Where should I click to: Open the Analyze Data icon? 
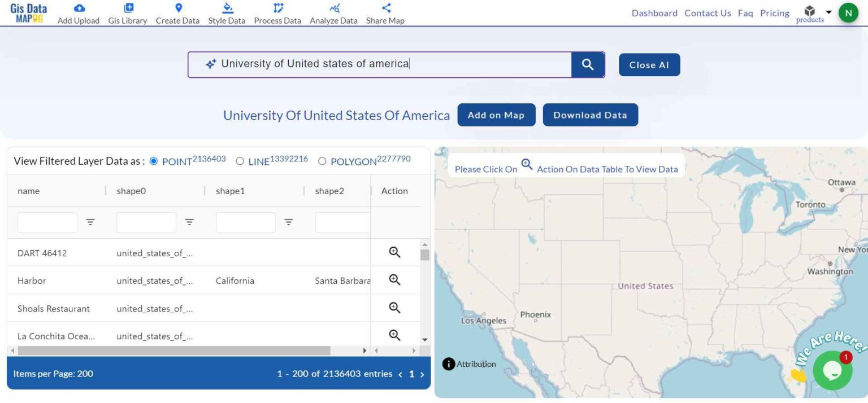[334, 8]
